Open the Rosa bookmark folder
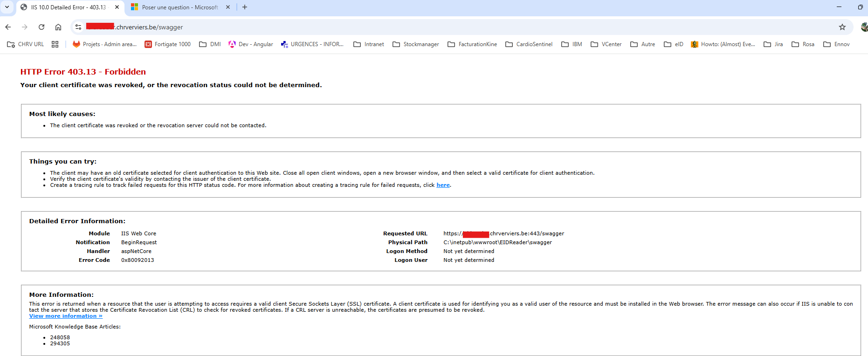Screen dimensions: 868x356 (803, 44)
